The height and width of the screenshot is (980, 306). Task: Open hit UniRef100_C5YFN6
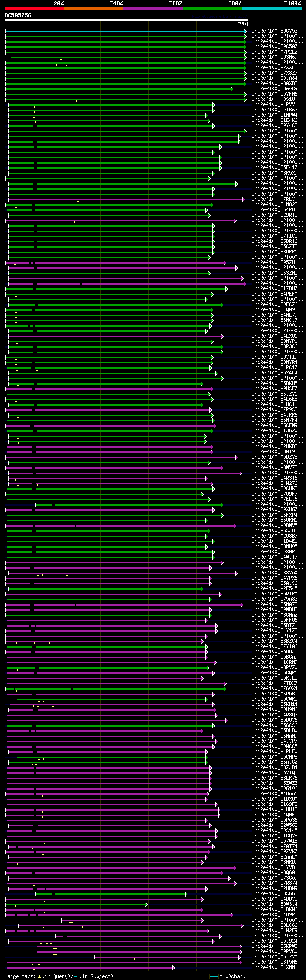click(274, 94)
